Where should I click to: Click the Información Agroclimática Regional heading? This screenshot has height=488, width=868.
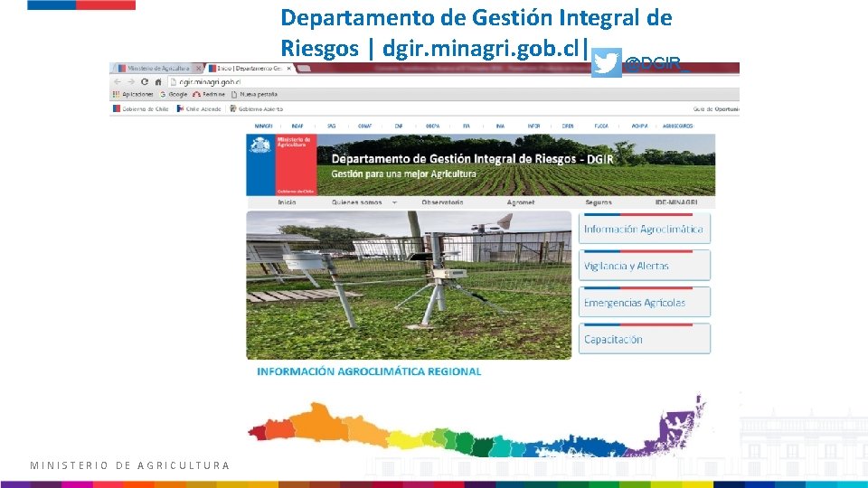[x=369, y=371]
